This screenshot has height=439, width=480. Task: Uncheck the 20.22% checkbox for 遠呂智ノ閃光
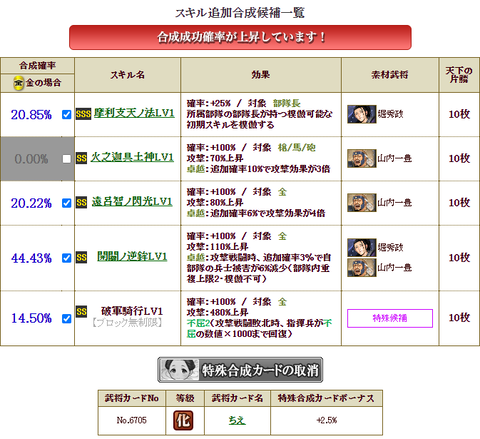coord(67,203)
